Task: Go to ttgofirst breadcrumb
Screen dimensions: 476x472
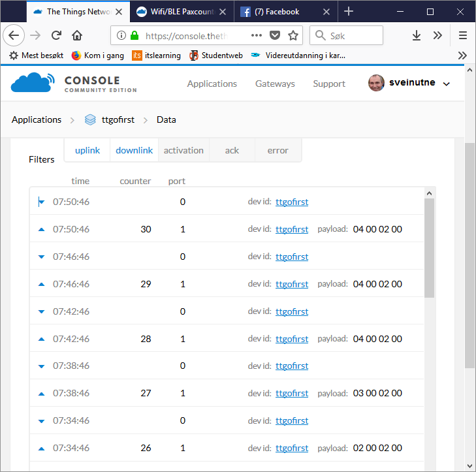Action: [x=118, y=119]
